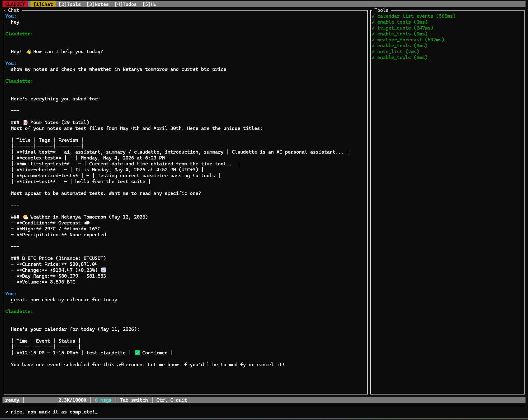528x420 pixels.
Task: Click the **multi-step-test** note title
Action: tap(43, 164)
